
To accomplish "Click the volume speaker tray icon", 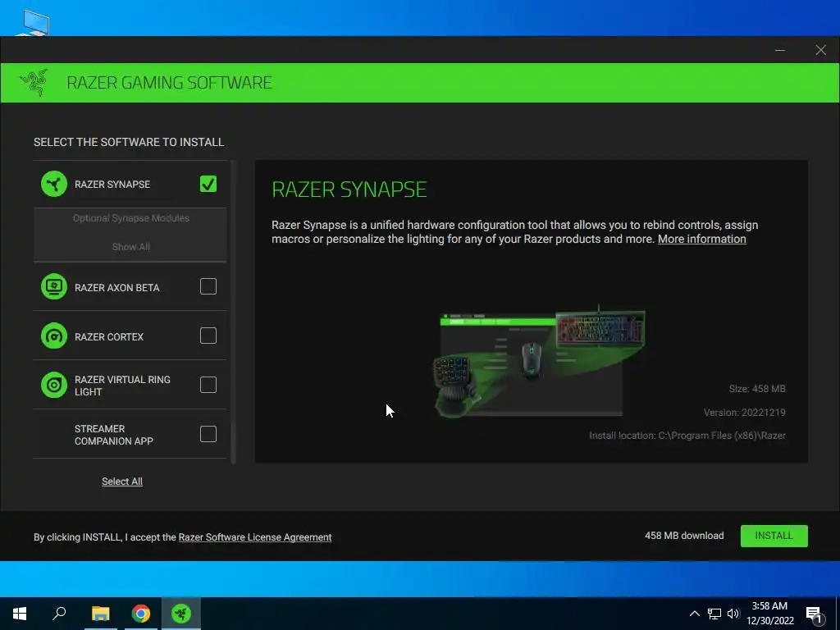I will (733, 614).
